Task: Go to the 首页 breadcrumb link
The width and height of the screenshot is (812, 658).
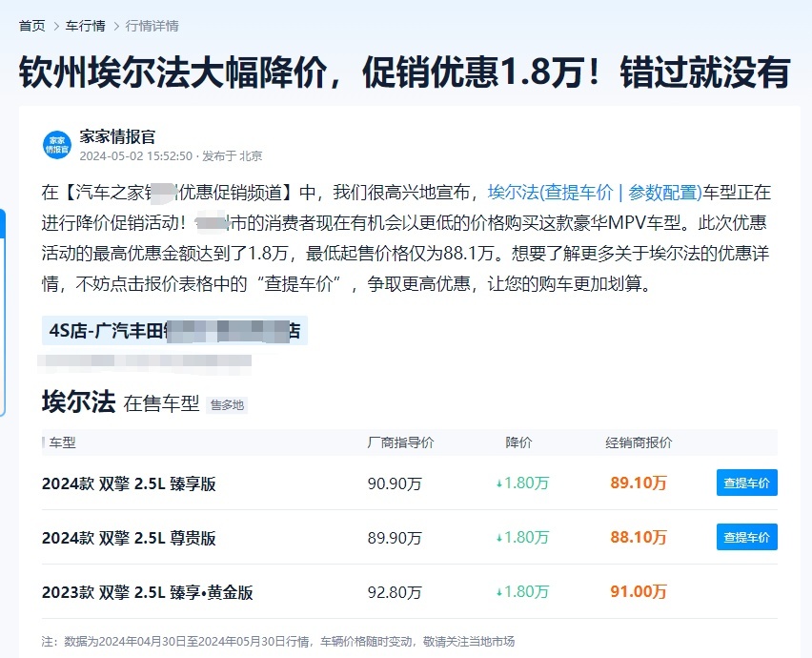Action: pos(32,26)
